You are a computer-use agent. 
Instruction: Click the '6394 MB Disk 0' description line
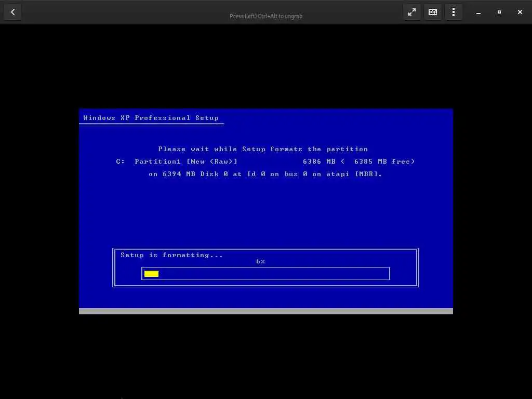[265, 174]
